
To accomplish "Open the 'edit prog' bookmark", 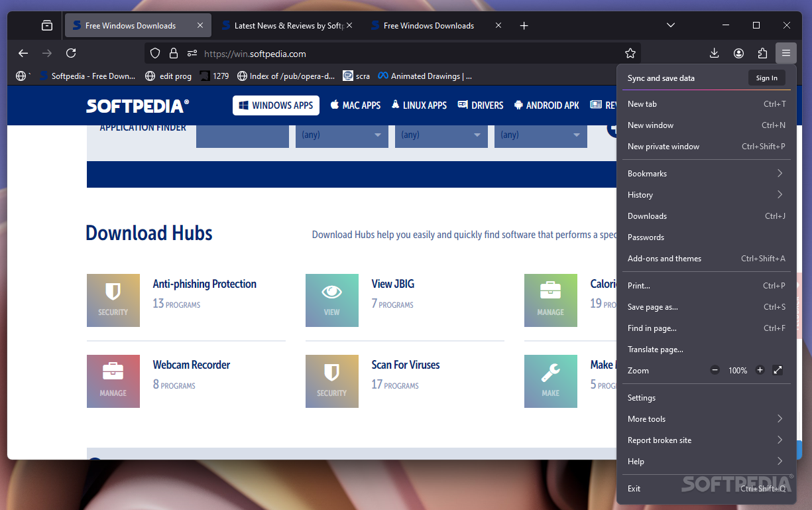I will coord(168,76).
